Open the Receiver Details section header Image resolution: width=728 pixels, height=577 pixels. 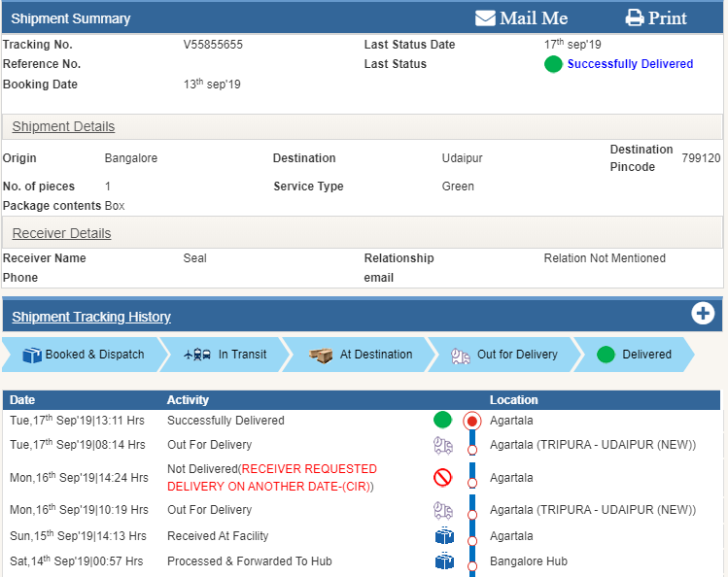[x=61, y=233]
